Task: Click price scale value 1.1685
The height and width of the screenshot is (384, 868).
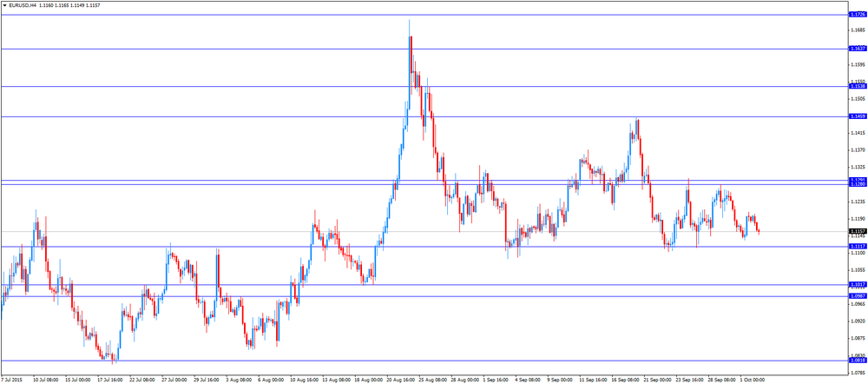Action: (858, 30)
